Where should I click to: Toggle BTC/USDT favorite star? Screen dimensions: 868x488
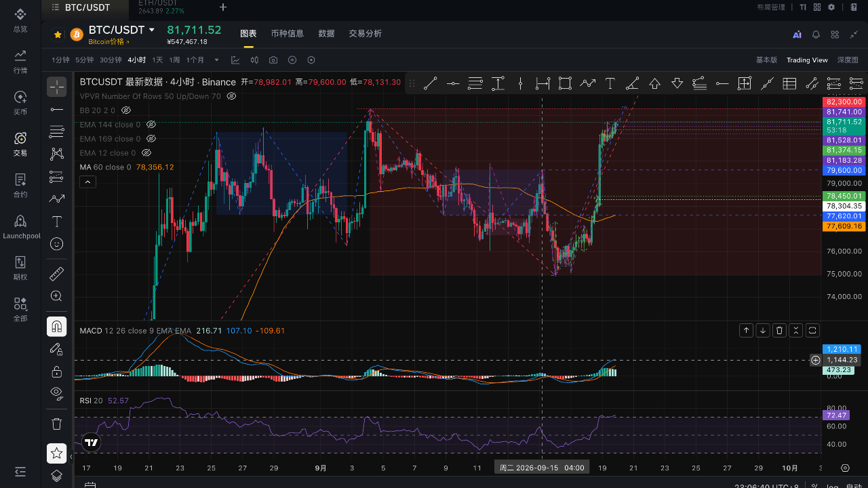[x=58, y=34]
